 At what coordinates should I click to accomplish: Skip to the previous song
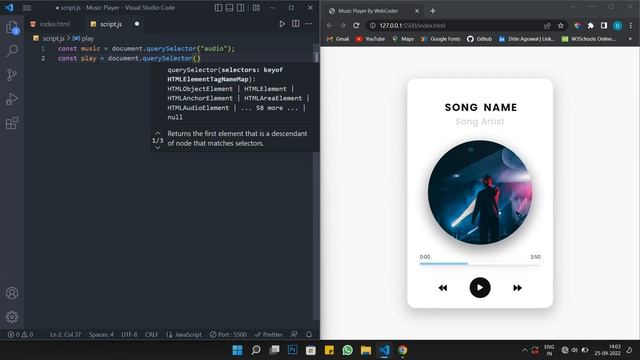coord(443,288)
